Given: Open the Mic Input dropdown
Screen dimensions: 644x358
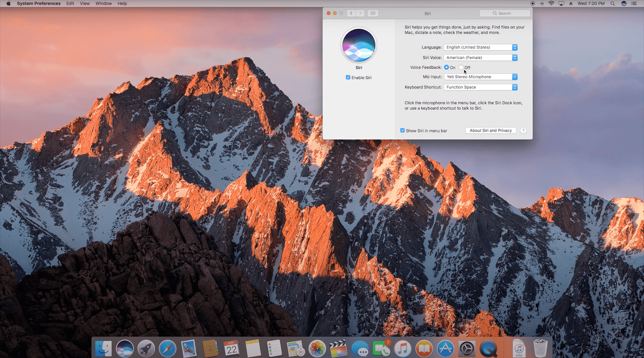Looking at the screenshot, I should (480, 77).
